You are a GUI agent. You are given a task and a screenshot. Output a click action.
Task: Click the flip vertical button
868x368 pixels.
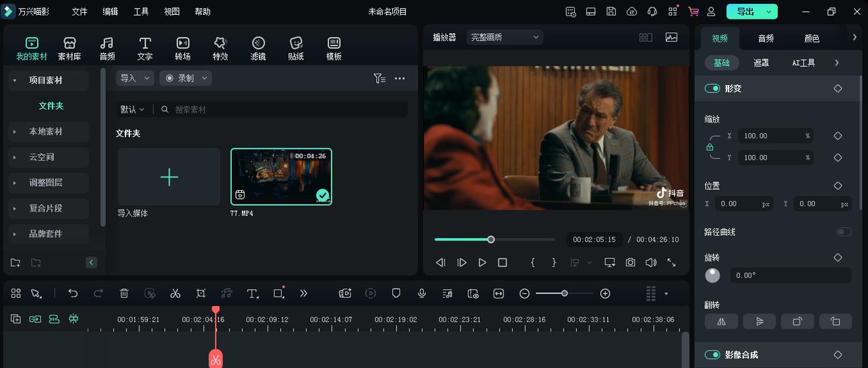(759, 321)
